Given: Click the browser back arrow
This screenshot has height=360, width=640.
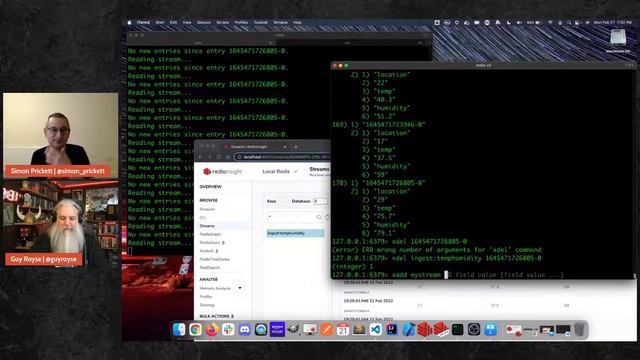Looking at the screenshot, I should point(200,157).
